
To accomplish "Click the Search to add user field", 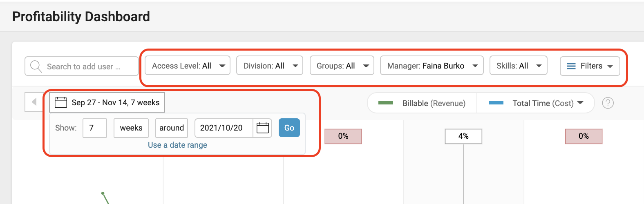I will 82,66.
